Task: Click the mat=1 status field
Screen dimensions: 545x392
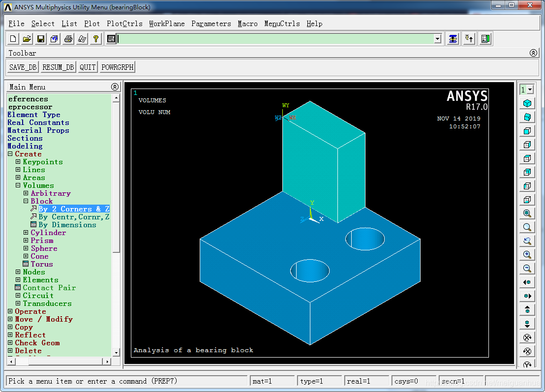Action: click(x=272, y=381)
